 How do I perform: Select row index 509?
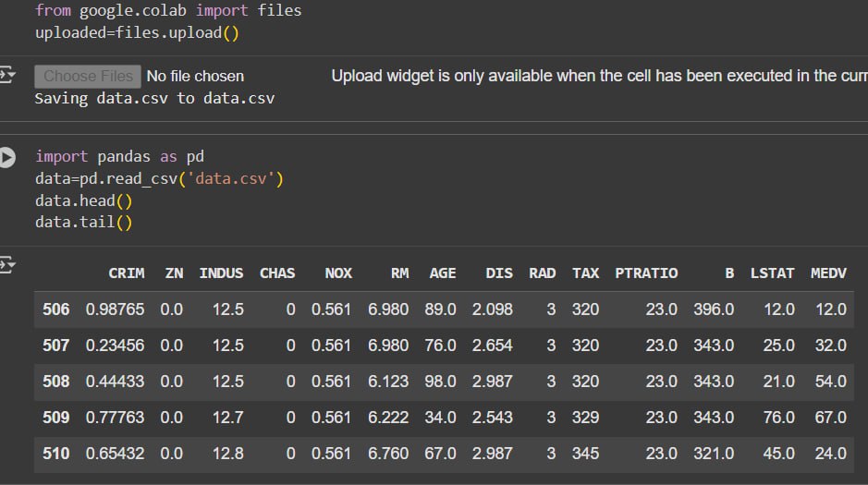coord(55,418)
